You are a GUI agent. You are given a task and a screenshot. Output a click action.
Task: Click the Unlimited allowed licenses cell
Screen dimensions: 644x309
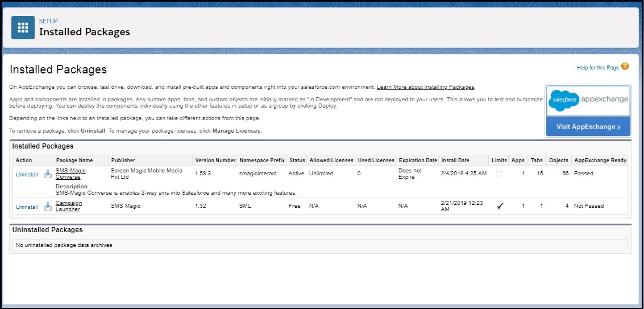point(321,174)
